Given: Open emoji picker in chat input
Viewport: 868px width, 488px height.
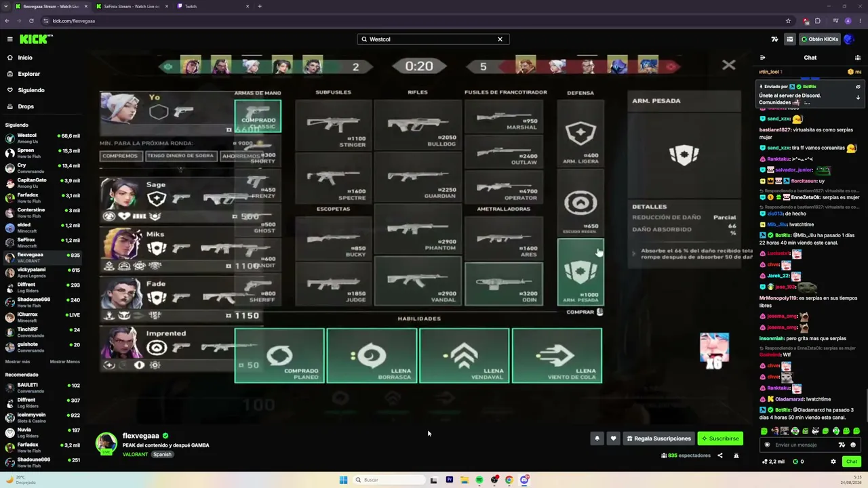Looking at the screenshot, I should (853, 445).
